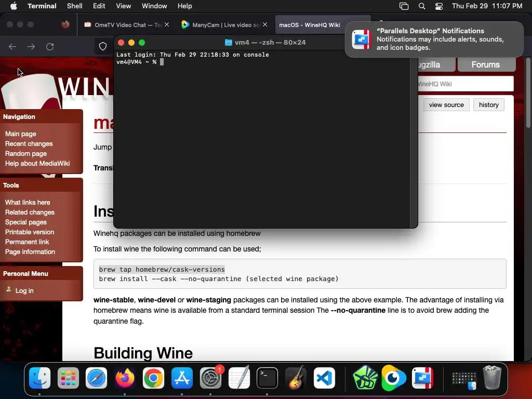Image resolution: width=532 pixels, height=399 pixels.
Task: Open the Terminal application menu
Action: click(x=42, y=6)
